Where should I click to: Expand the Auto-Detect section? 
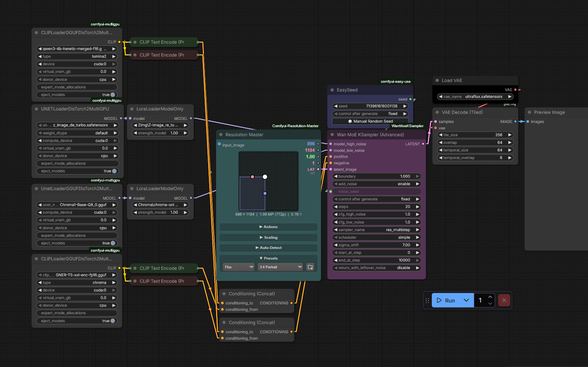point(268,248)
